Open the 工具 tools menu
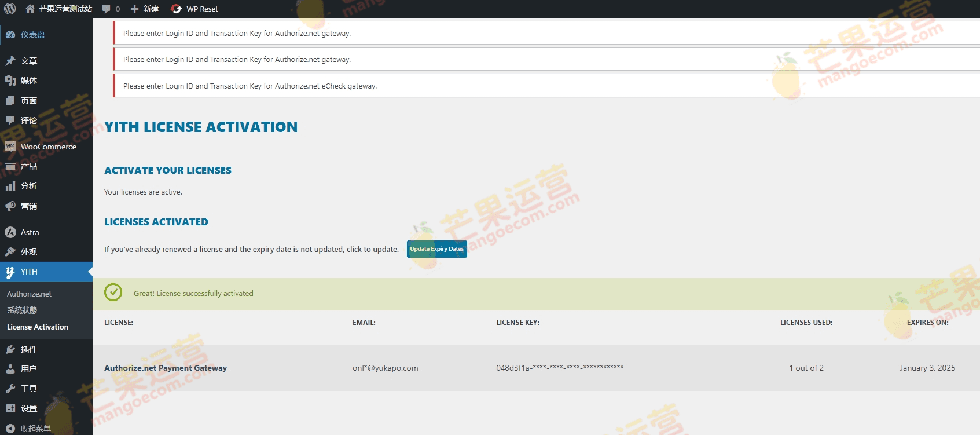 tap(46, 389)
